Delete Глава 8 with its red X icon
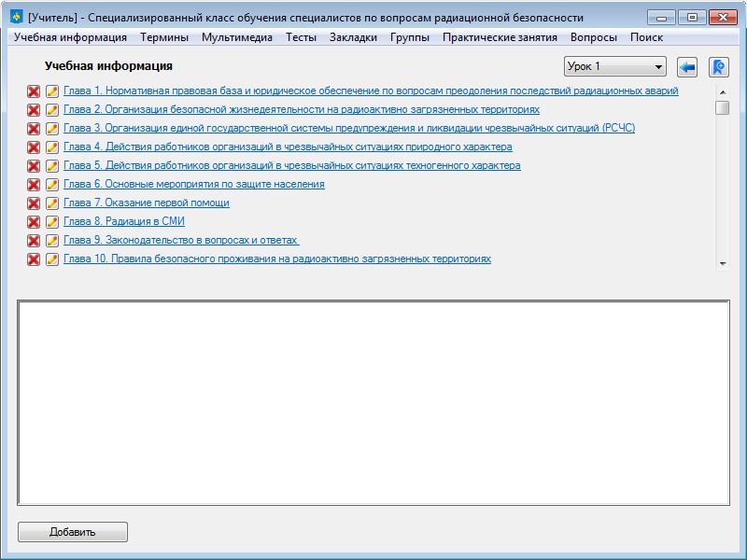747x560 pixels. coord(34,222)
